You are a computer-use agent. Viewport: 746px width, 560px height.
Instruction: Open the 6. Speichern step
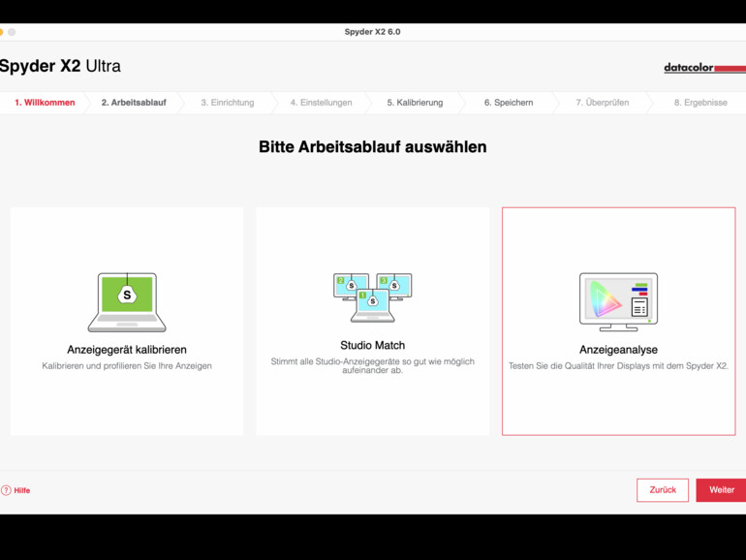pos(509,103)
